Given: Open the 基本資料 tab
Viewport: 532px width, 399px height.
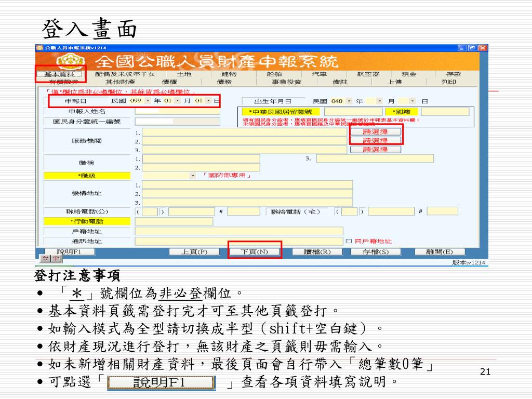Looking at the screenshot, I should 59,74.
